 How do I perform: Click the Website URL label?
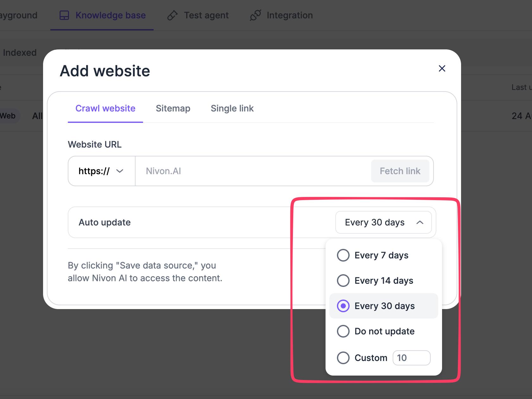coord(95,144)
